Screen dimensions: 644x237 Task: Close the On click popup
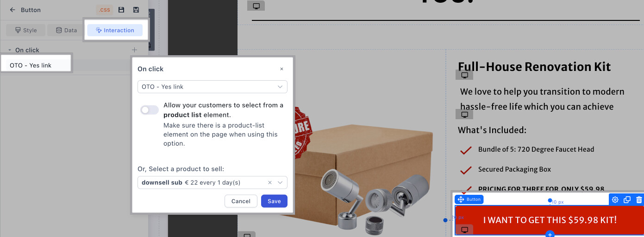pyautogui.click(x=281, y=69)
